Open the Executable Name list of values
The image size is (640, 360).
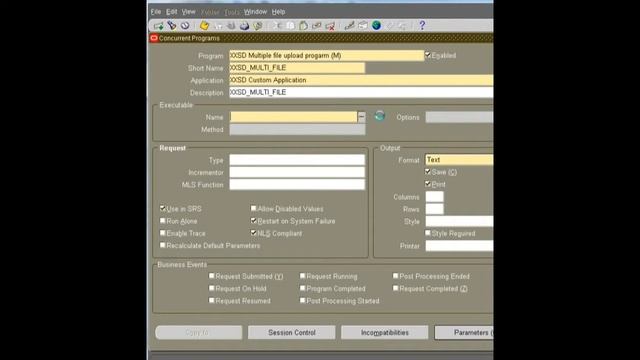(362, 117)
